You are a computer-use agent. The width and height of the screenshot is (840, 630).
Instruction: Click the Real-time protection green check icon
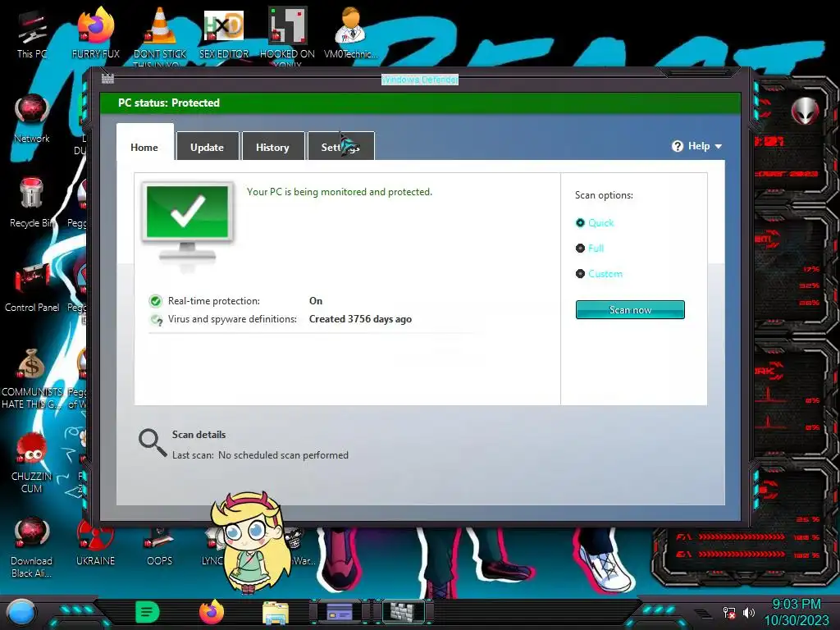click(155, 301)
